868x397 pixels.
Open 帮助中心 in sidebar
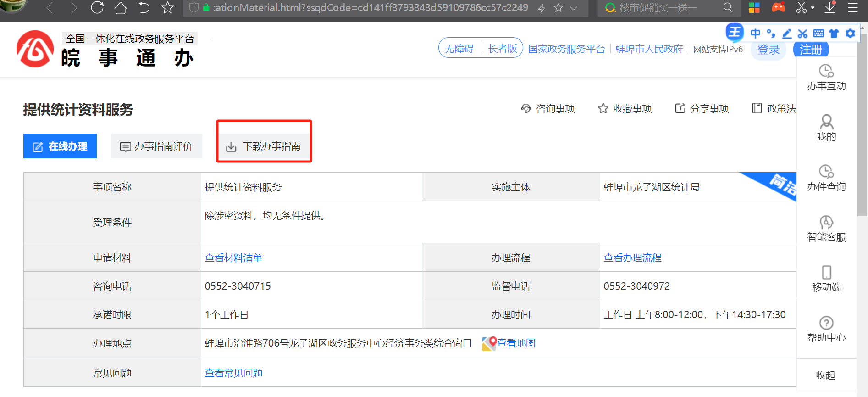click(x=826, y=329)
